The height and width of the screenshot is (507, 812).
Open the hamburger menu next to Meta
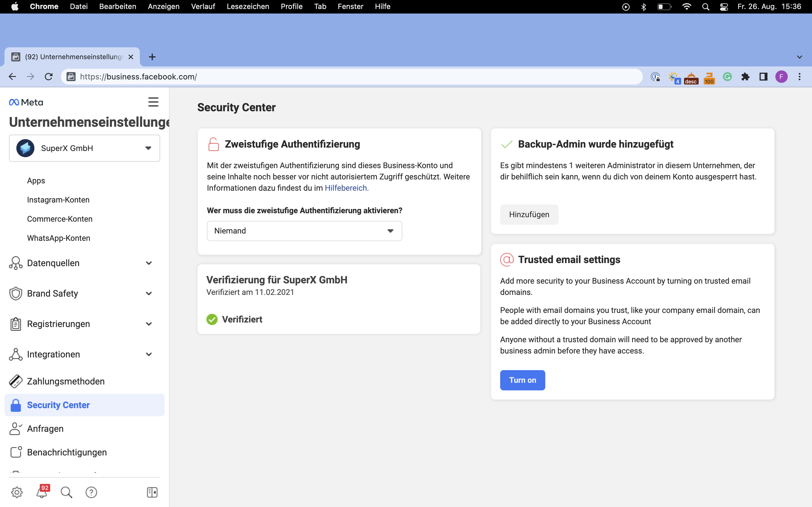pyautogui.click(x=153, y=102)
